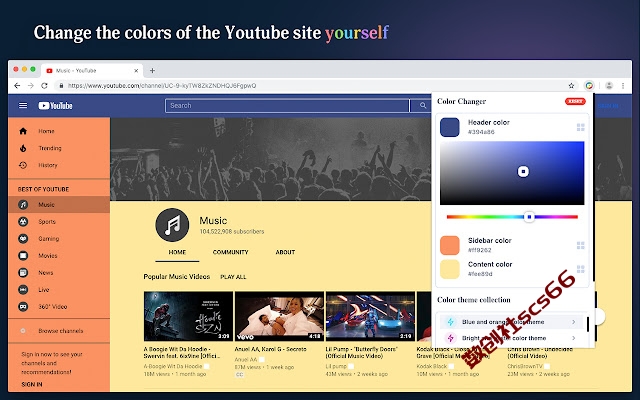
Task: Click the hue slider handle
Action: click(x=529, y=217)
